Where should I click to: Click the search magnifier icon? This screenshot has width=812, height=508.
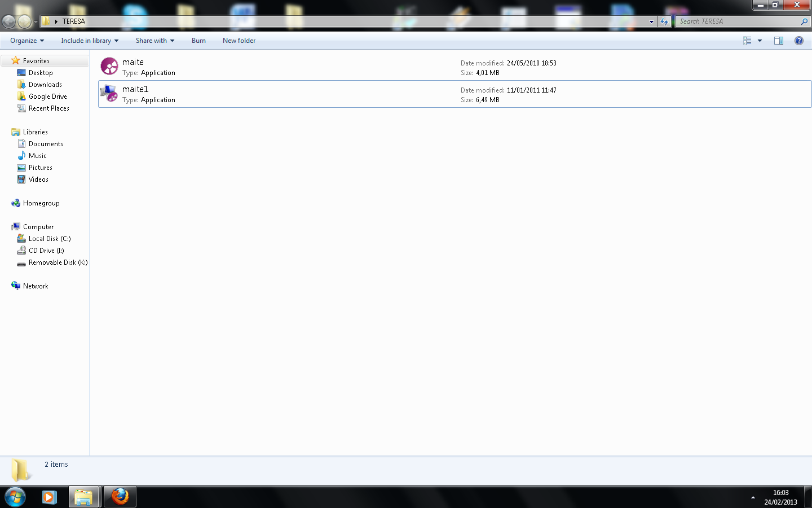tap(804, 21)
